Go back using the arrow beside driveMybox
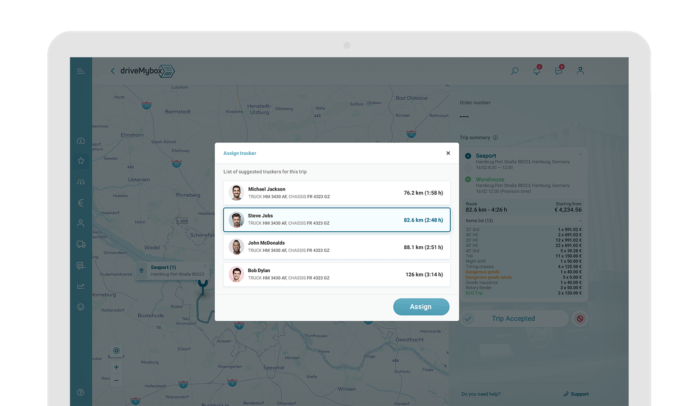Screen dimensions: 700x406 click(x=112, y=71)
